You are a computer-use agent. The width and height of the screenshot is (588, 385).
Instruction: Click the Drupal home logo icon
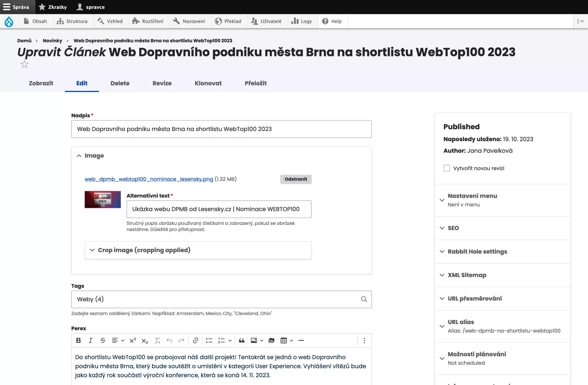tap(9, 22)
